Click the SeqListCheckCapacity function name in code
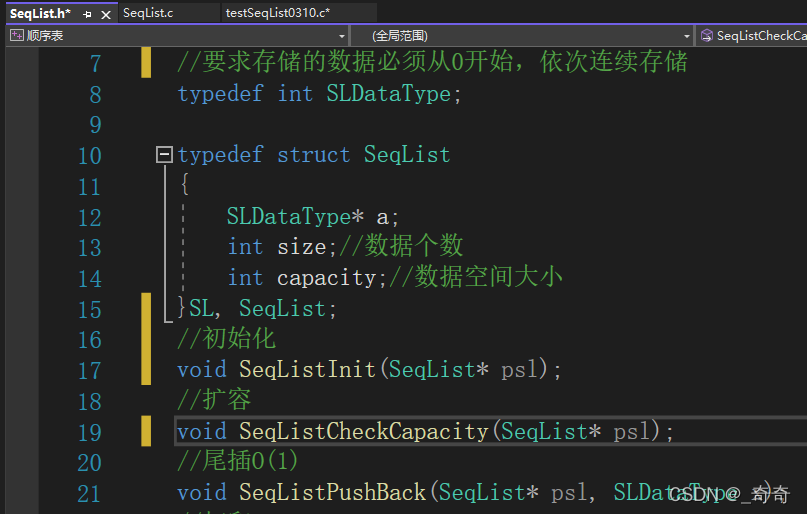807x514 pixels. point(363,431)
